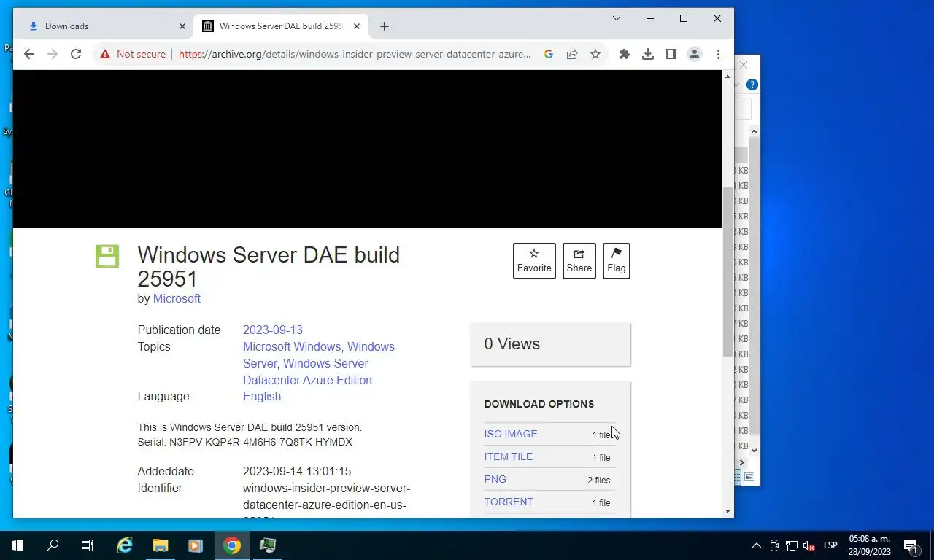This screenshot has width=934, height=560.
Task: Click the page scrollbar down arrow
Action: point(727,511)
